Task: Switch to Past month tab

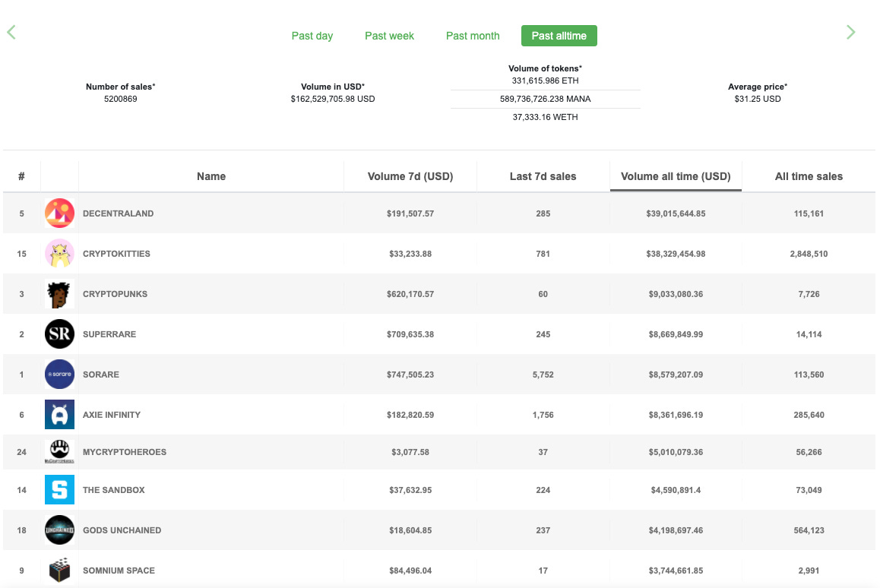Action: [473, 36]
